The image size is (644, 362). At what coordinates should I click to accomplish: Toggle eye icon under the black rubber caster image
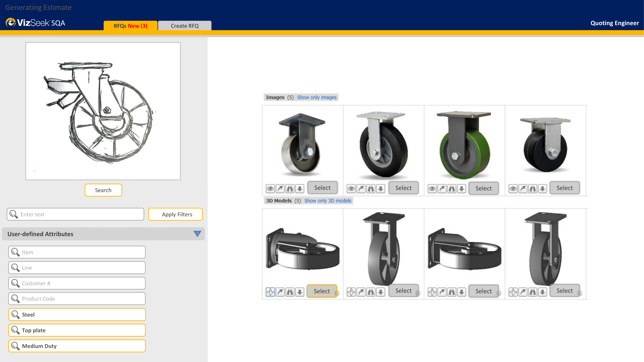[351, 188]
